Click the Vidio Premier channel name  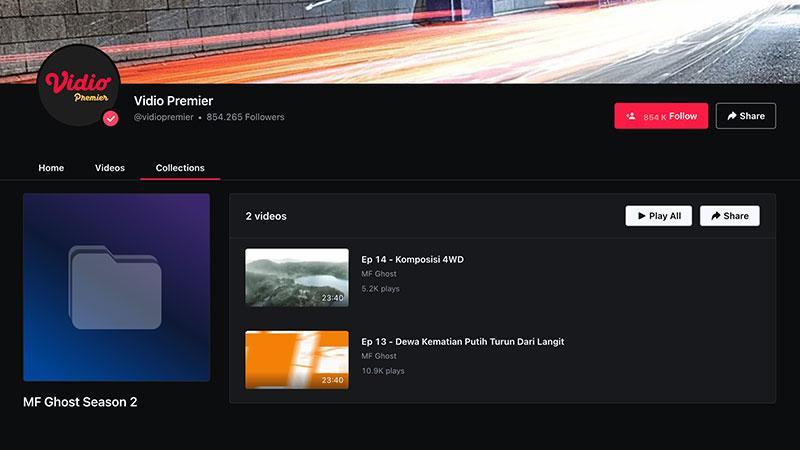coord(173,101)
